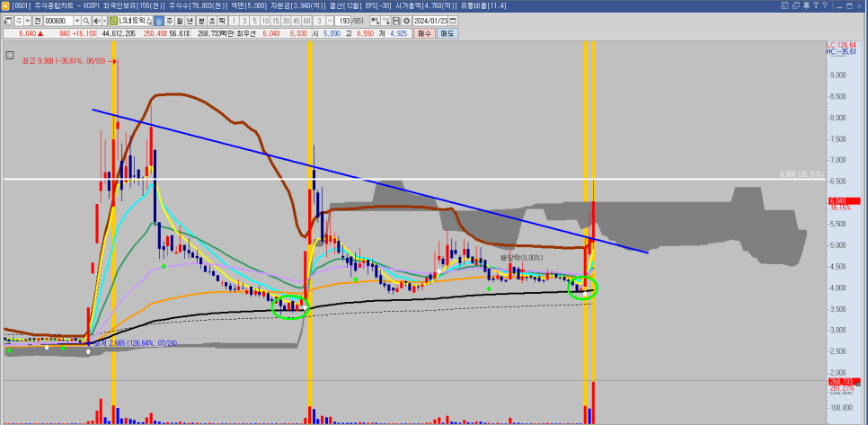868x425 pixels.
Task: Click the open price value 5,090
Action: pyautogui.click(x=332, y=33)
